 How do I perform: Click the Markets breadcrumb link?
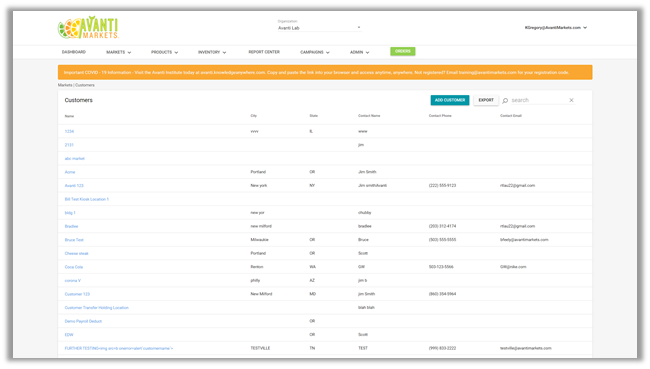coord(65,85)
